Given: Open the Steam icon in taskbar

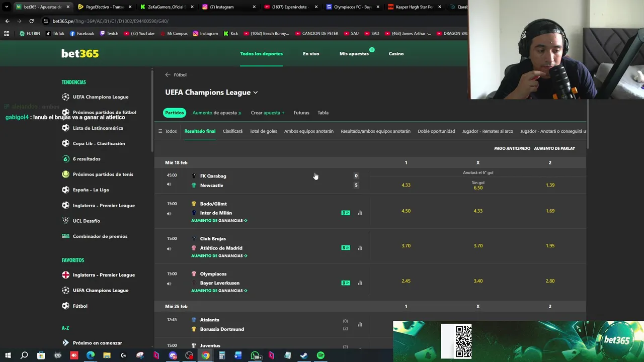Looking at the screenshot, I should (x=304, y=355).
